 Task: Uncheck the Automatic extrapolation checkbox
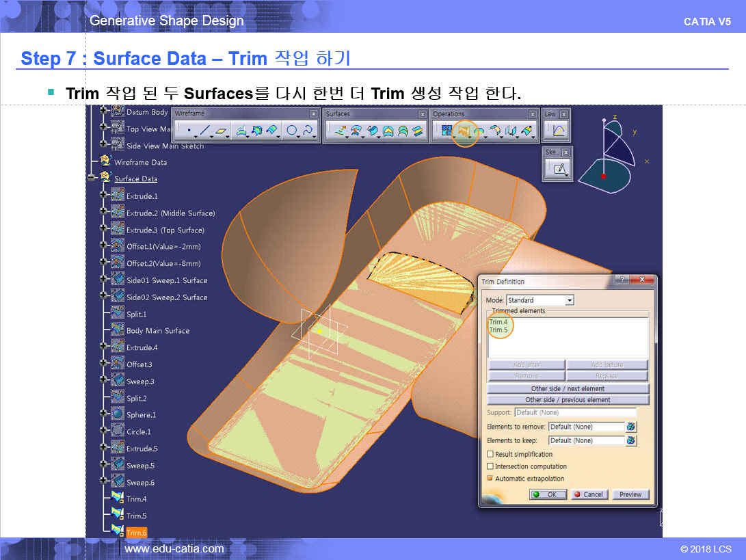(x=490, y=479)
